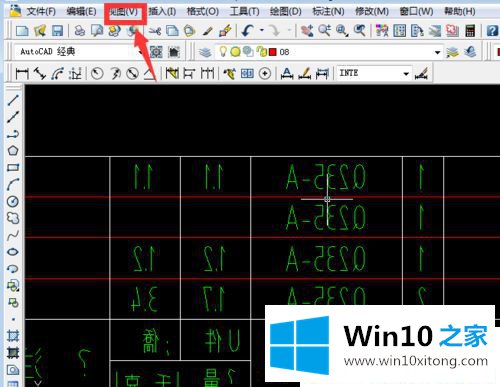Insert a geometric Tolerance frame
Viewport: 500px width, 387px height.
(247, 73)
